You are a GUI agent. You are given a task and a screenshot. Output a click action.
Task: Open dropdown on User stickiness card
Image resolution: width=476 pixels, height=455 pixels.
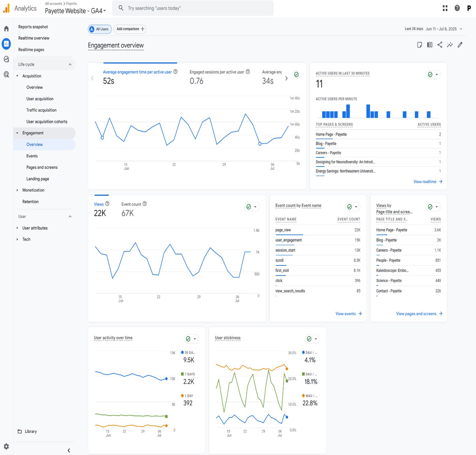(315, 339)
